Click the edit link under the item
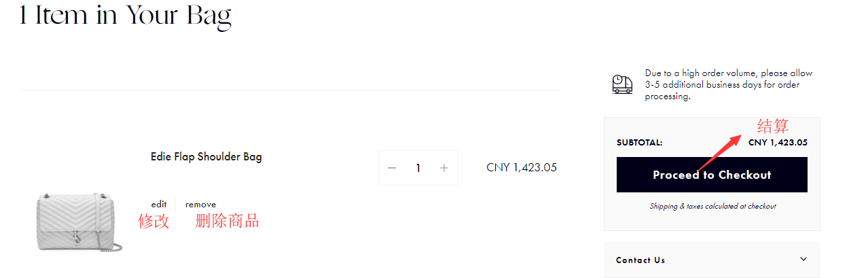The image size is (868, 278). [159, 205]
